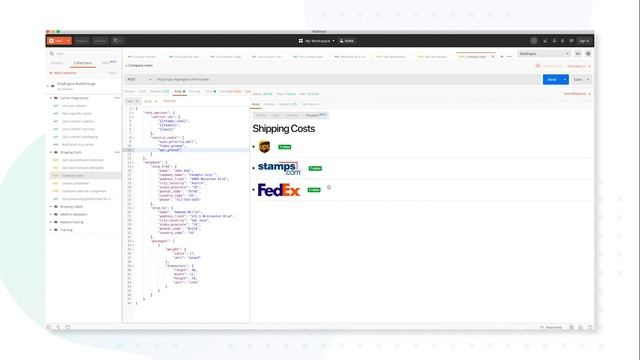Switch to the History sidebar tab
640x360 pixels.
(57, 63)
